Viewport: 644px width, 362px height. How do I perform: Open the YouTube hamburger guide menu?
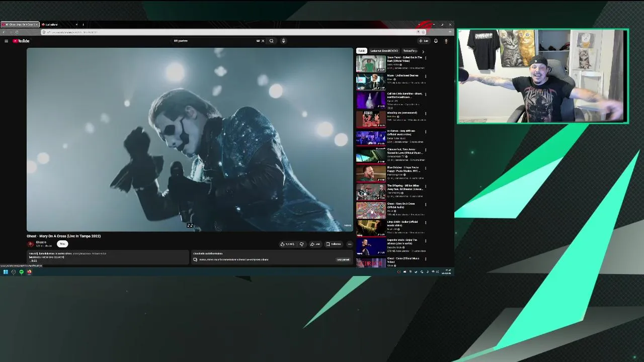pos(6,41)
